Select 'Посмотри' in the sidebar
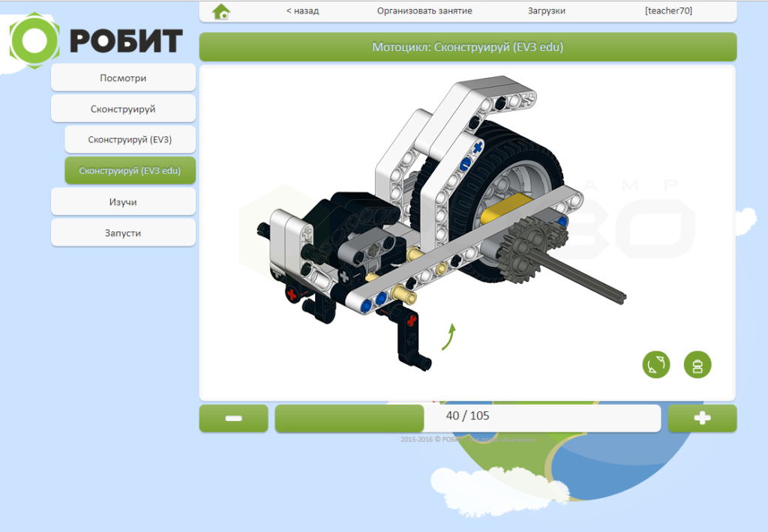 (x=123, y=78)
